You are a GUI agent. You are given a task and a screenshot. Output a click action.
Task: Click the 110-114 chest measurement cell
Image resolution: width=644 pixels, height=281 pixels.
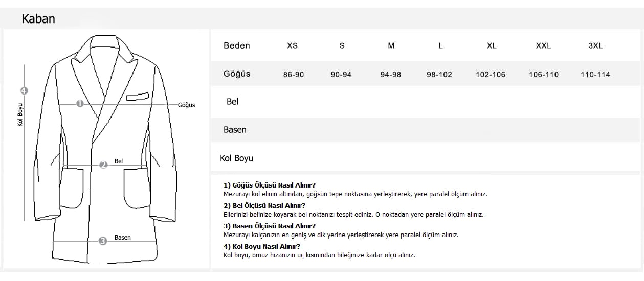point(595,75)
